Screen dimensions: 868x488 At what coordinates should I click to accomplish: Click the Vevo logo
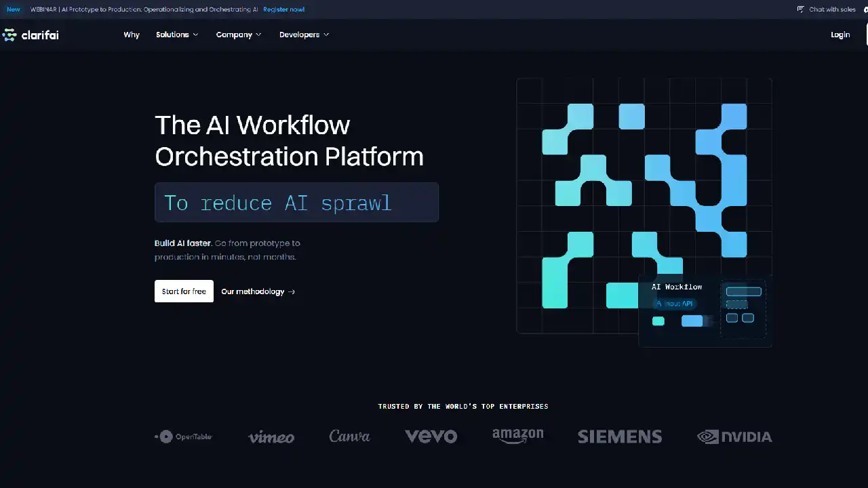(431, 436)
